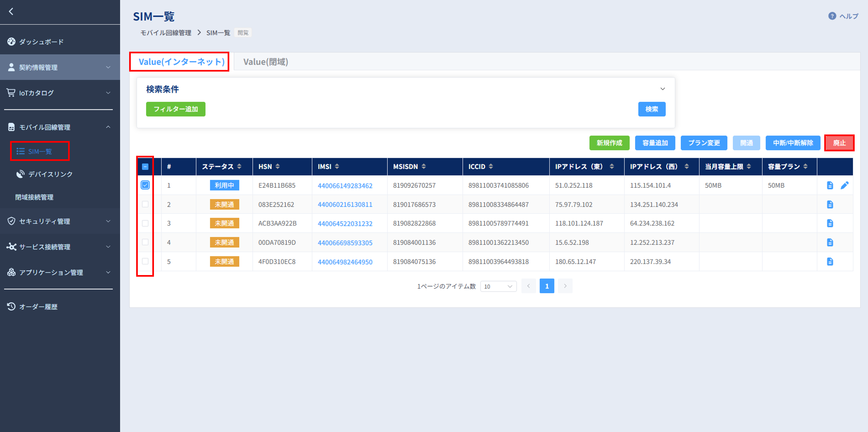Click the back arrow in the sidebar header
The width and height of the screenshot is (868, 432).
pyautogui.click(x=11, y=11)
